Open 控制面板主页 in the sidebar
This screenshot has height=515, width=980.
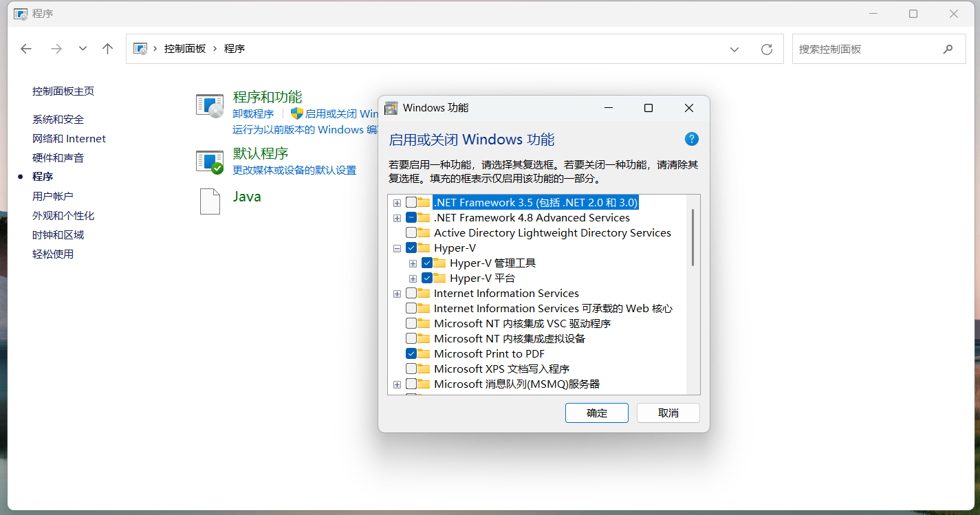coord(63,91)
